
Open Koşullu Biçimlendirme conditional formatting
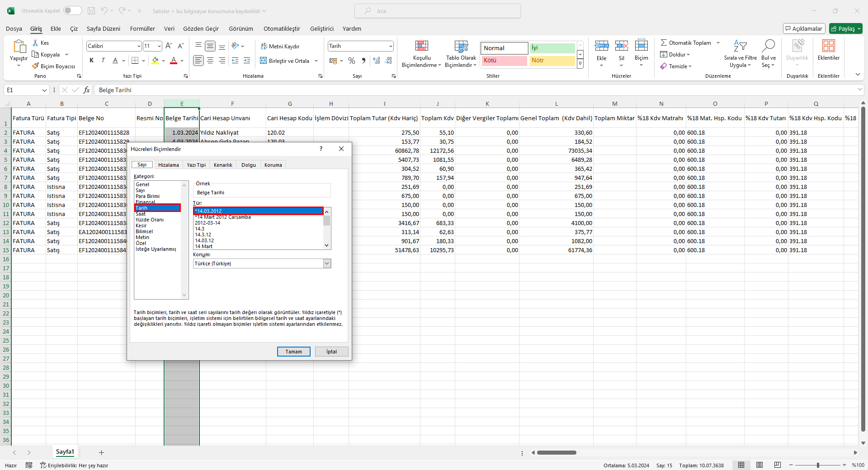pos(421,54)
